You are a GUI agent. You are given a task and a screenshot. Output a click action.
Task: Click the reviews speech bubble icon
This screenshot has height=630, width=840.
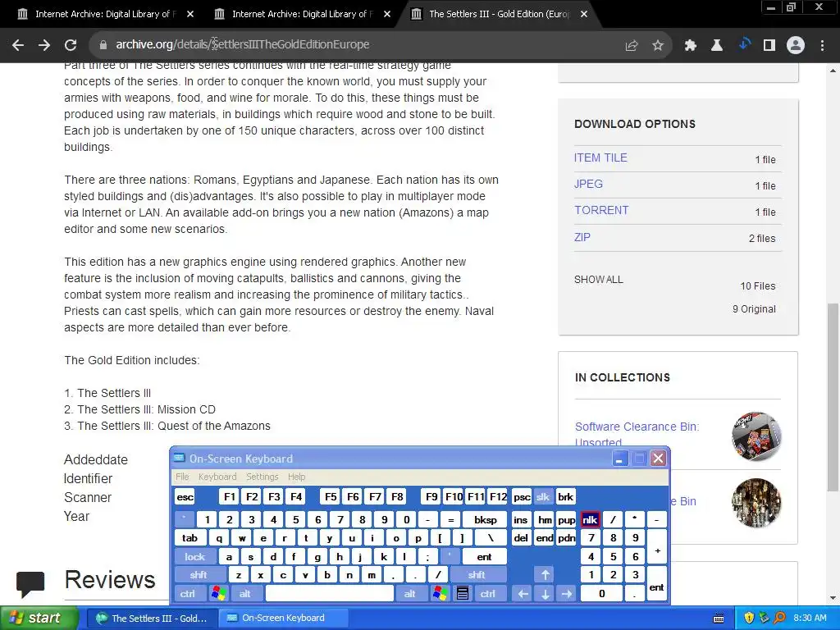coord(30,584)
